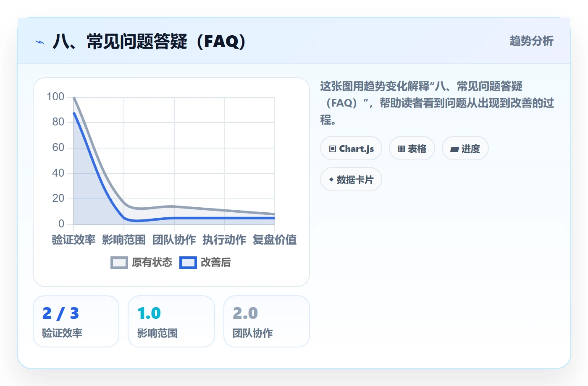Click the 执行动作 x-axis label
Image resolution: width=588 pixels, height=386 pixels.
pos(224,240)
